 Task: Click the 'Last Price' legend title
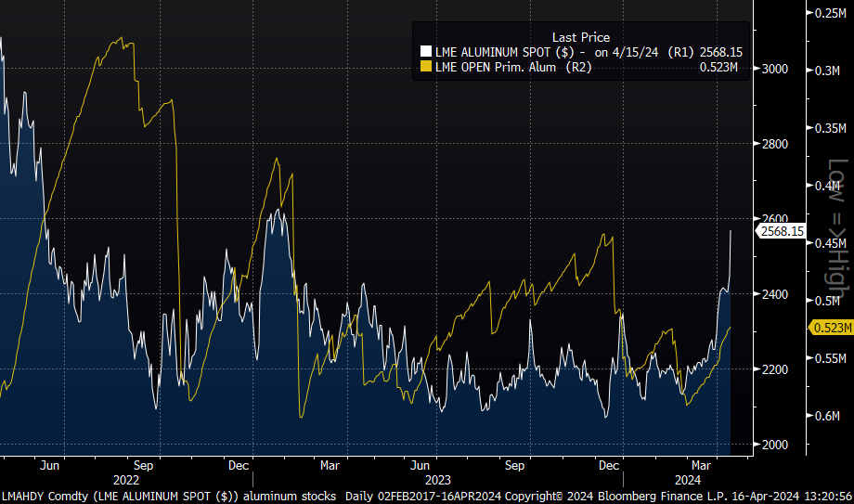[580, 38]
